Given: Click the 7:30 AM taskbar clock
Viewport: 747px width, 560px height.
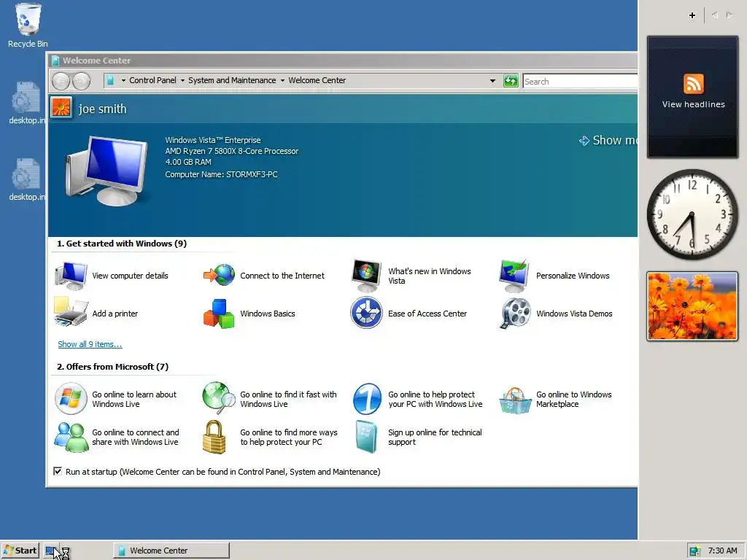Looking at the screenshot, I should [722, 551].
